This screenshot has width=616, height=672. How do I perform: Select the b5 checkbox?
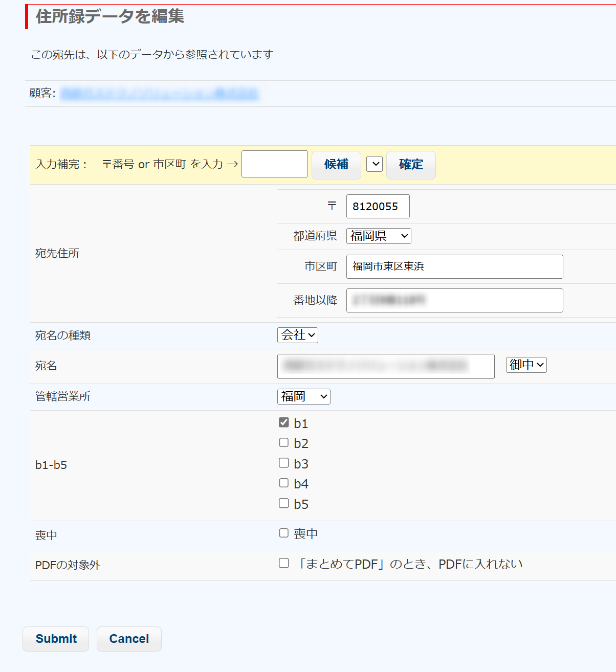tap(284, 503)
